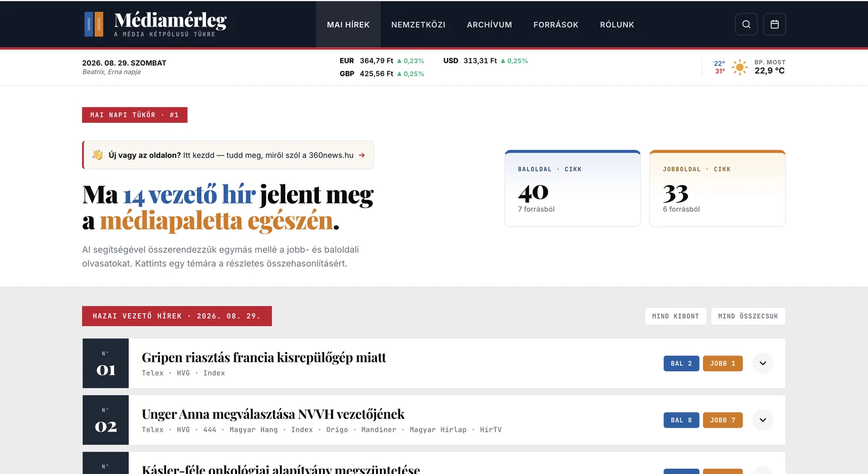This screenshot has width=868, height=474.
Task: Click the date '2026. 08. 29. SZOMBAT'
Action: (124, 63)
